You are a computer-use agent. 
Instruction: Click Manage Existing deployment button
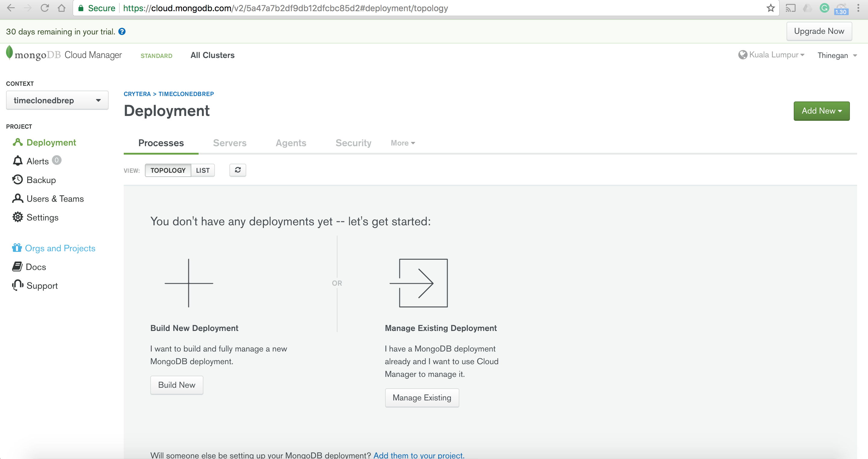422,397
